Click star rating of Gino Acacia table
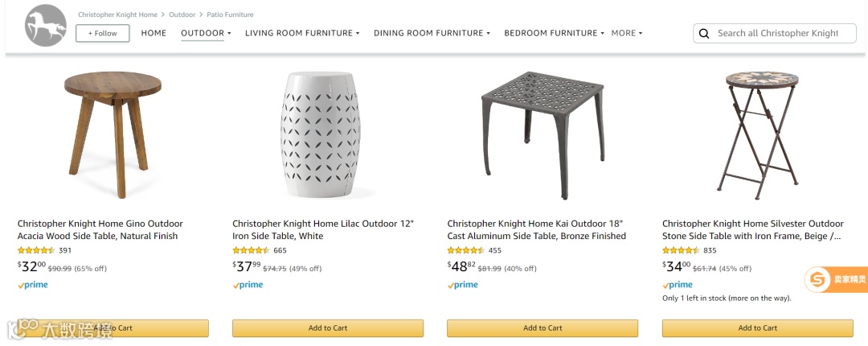The width and height of the screenshot is (868, 346). tap(36, 250)
